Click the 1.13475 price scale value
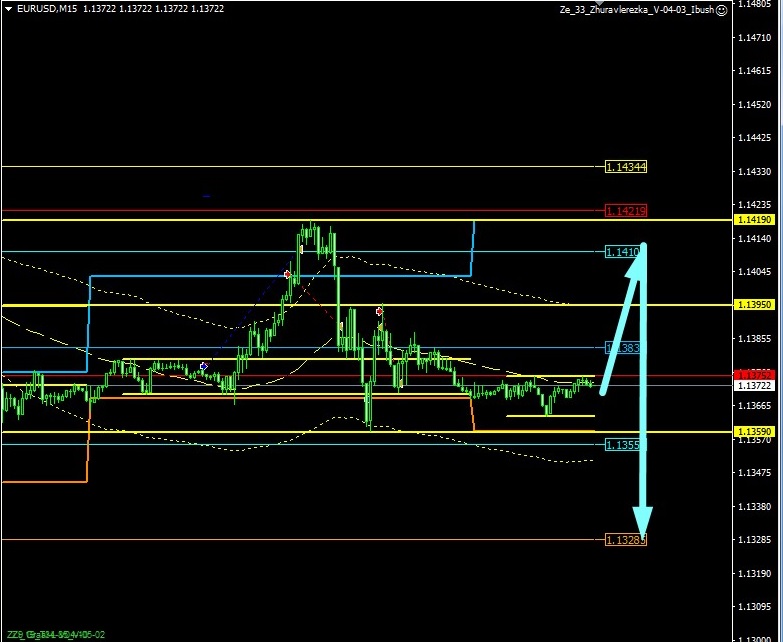 point(754,473)
